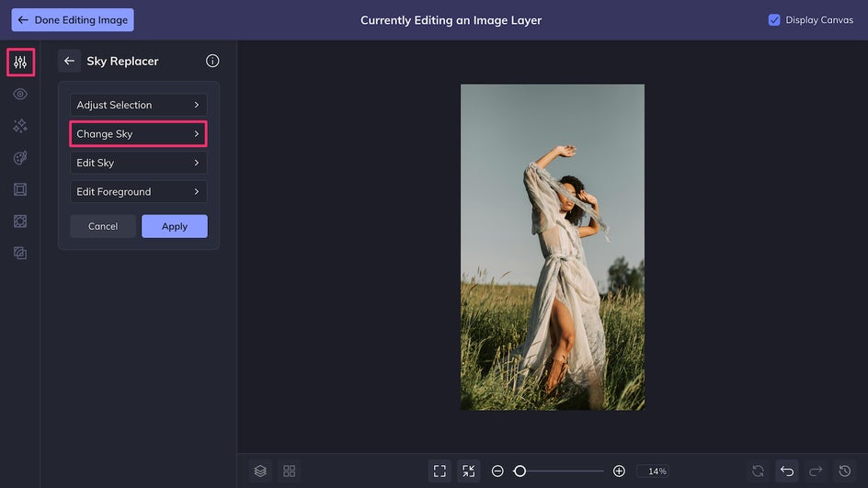
Task: Click the woman in field photo
Action: (x=553, y=247)
